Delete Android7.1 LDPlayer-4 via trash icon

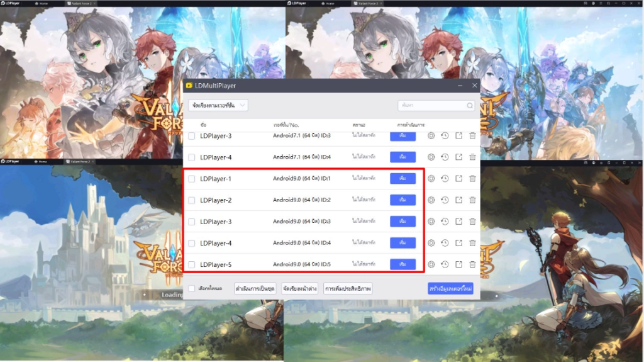[472, 157]
